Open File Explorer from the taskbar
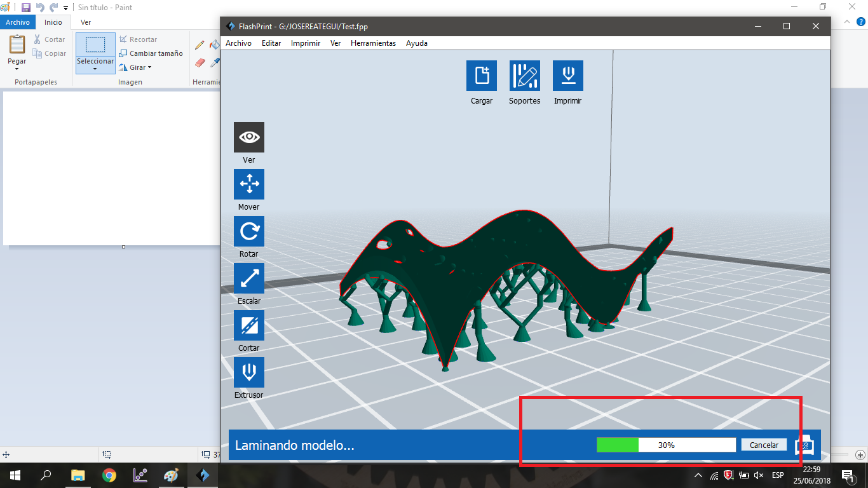Viewport: 868px width, 488px height. 78,475
